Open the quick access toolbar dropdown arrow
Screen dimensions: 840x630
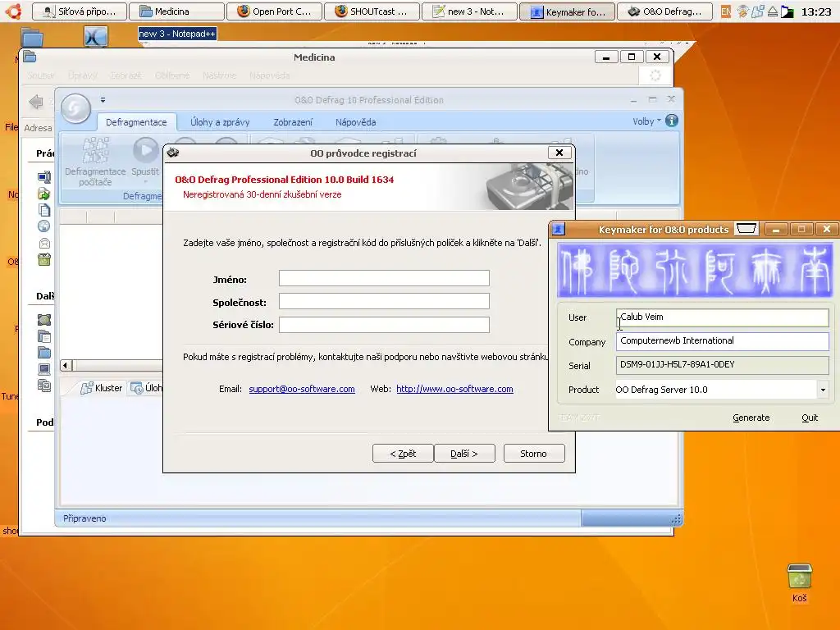click(x=103, y=100)
